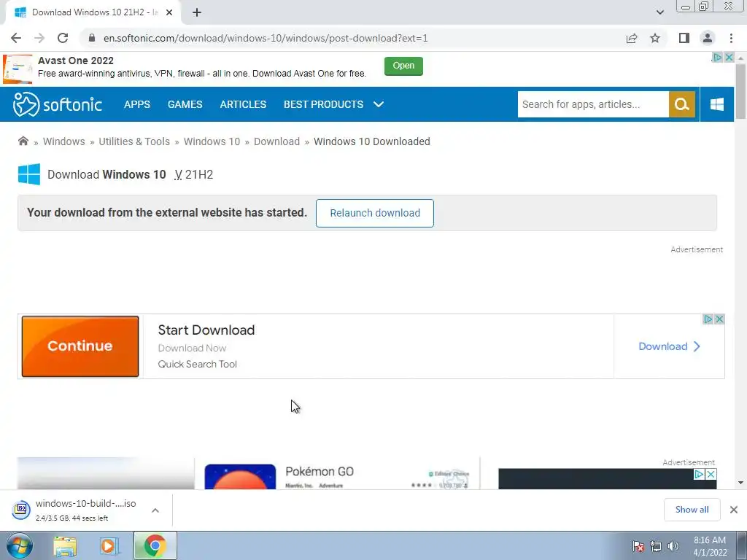This screenshot has width=747, height=560.
Task: Click the Windows platform icon in header
Action: click(x=717, y=104)
